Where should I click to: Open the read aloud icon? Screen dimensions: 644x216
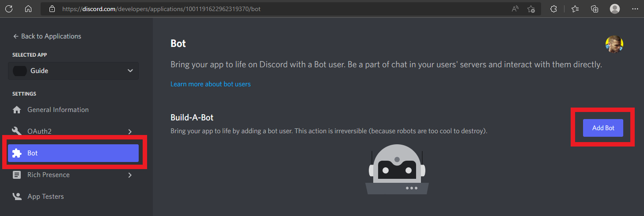pos(515,9)
